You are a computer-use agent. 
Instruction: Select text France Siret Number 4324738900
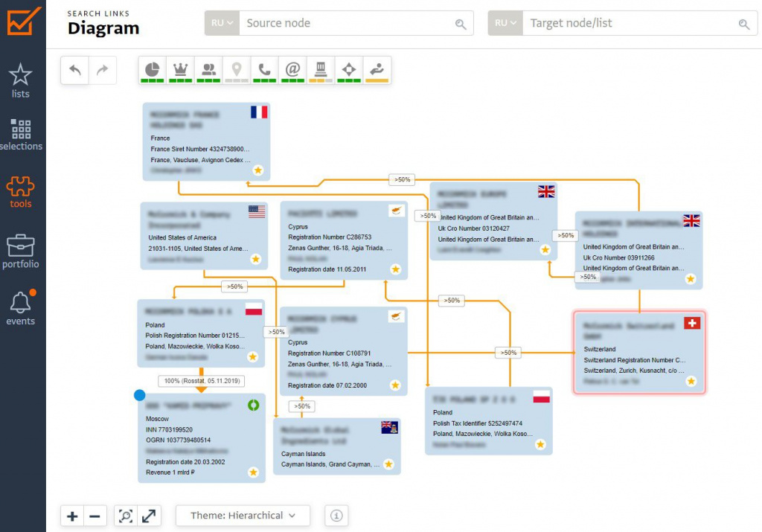click(199, 149)
